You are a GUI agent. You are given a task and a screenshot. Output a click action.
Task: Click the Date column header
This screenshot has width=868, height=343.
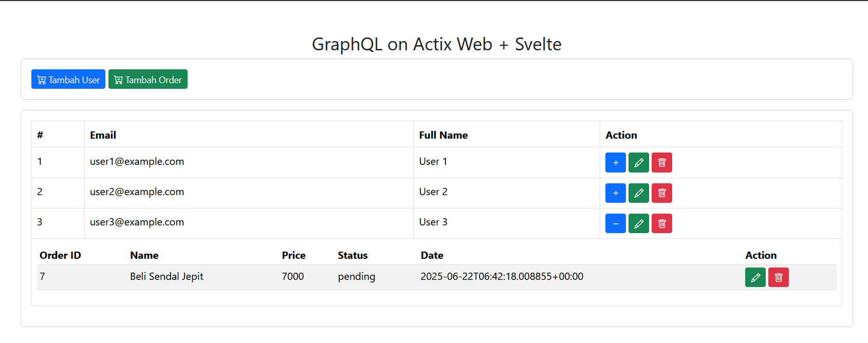[432, 255]
